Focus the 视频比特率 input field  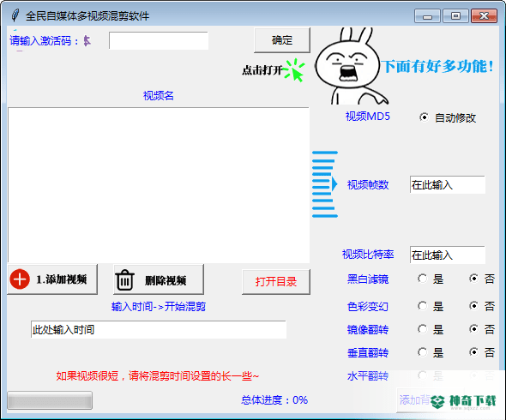[x=448, y=255]
